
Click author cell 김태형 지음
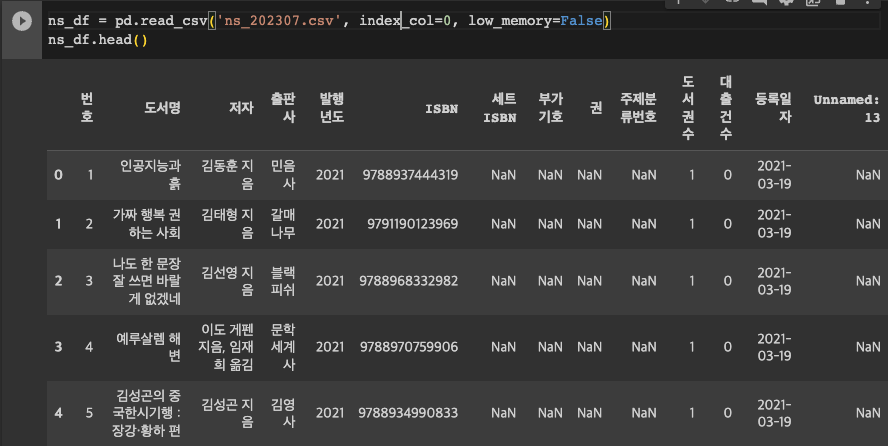227,224
